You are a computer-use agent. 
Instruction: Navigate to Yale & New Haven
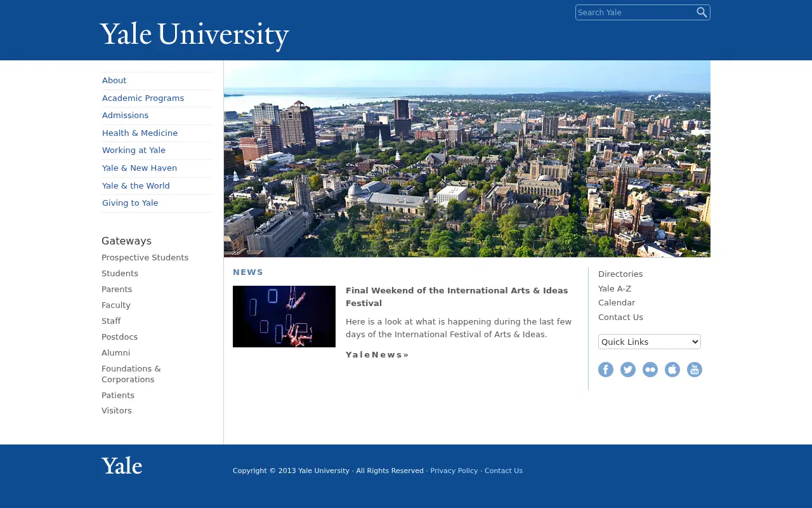pyautogui.click(x=140, y=168)
